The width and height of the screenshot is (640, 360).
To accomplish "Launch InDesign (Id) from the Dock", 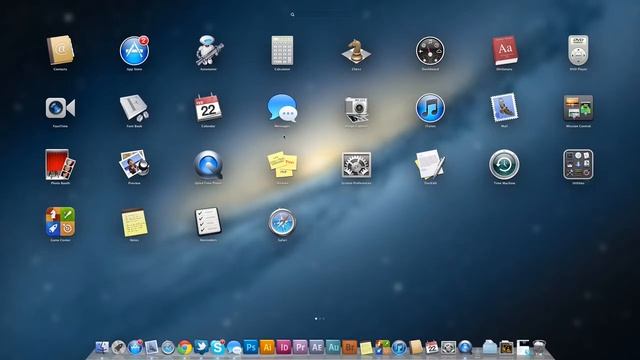I will [284, 347].
